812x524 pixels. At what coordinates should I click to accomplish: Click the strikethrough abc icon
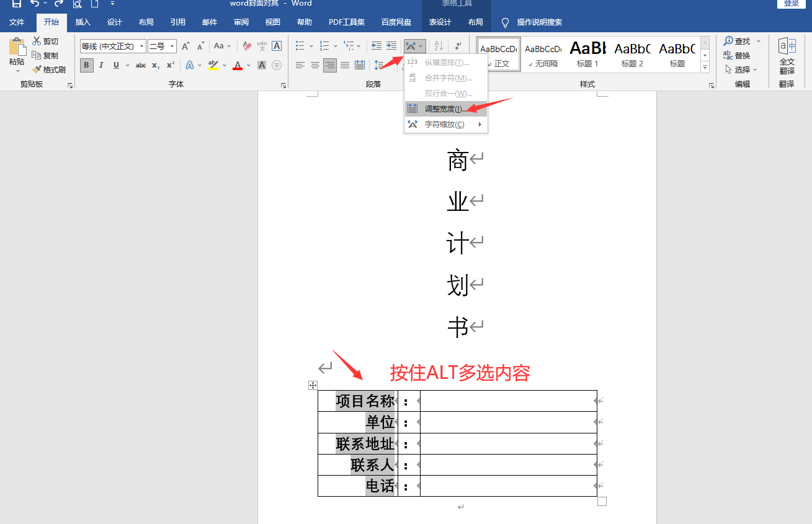[x=141, y=65]
